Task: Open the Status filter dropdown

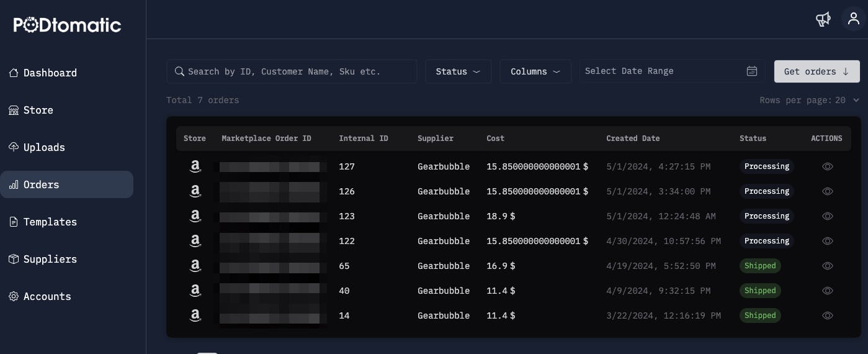Action: (x=458, y=71)
